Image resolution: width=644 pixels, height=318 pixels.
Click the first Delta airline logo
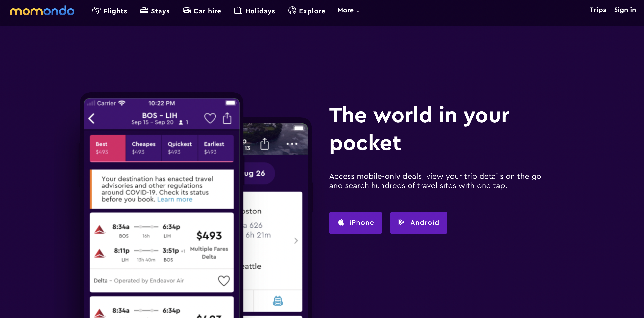(x=100, y=230)
